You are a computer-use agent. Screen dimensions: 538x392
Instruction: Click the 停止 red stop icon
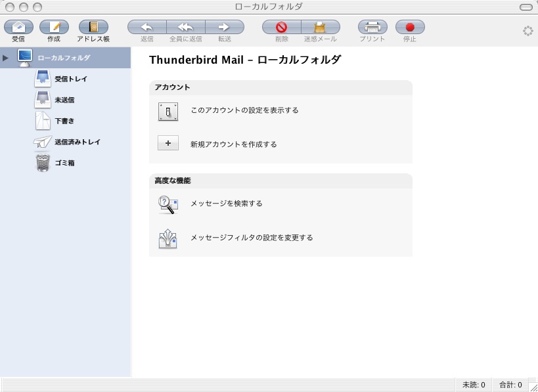(x=410, y=27)
